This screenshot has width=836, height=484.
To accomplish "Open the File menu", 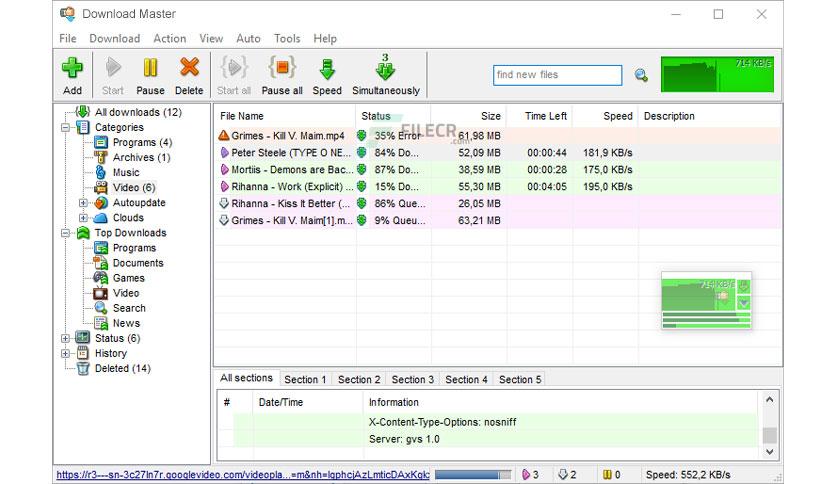I will (x=68, y=38).
